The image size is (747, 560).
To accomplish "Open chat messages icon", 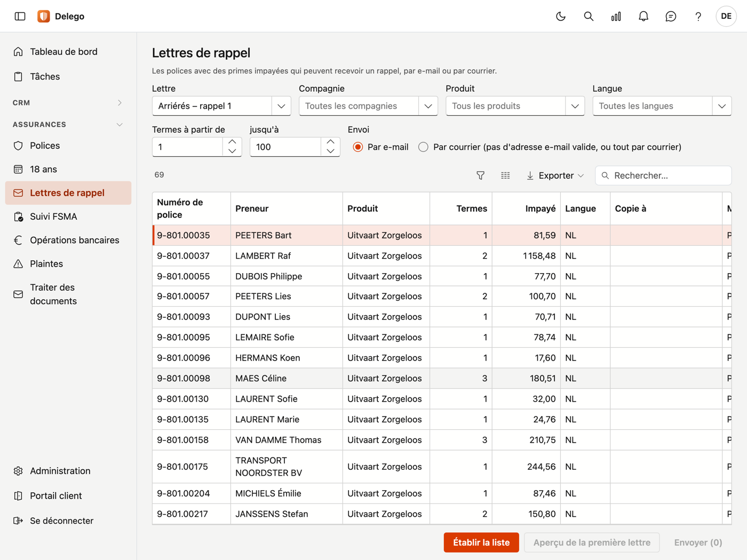I will (671, 16).
